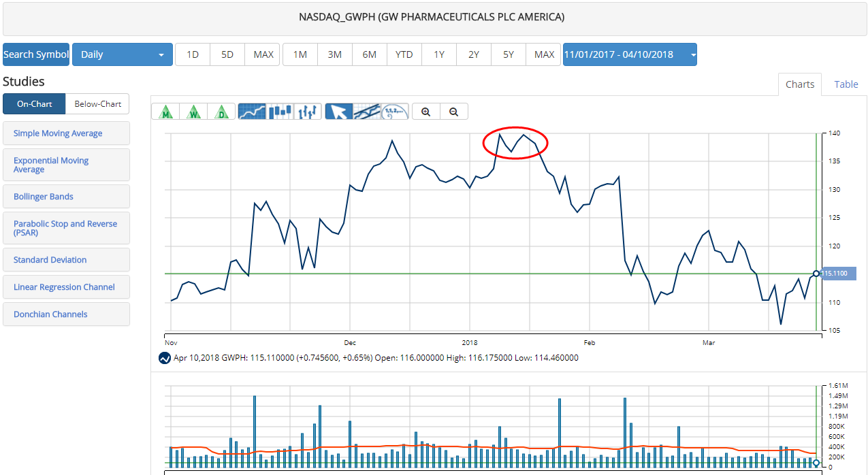This screenshot has height=475, width=868.
Task: Open the date range dropdown
Action: 630,54
